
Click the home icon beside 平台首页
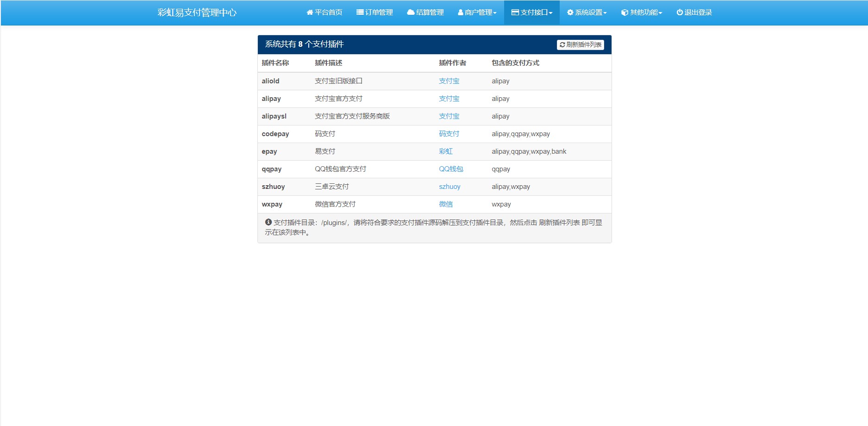pos(310,13)
